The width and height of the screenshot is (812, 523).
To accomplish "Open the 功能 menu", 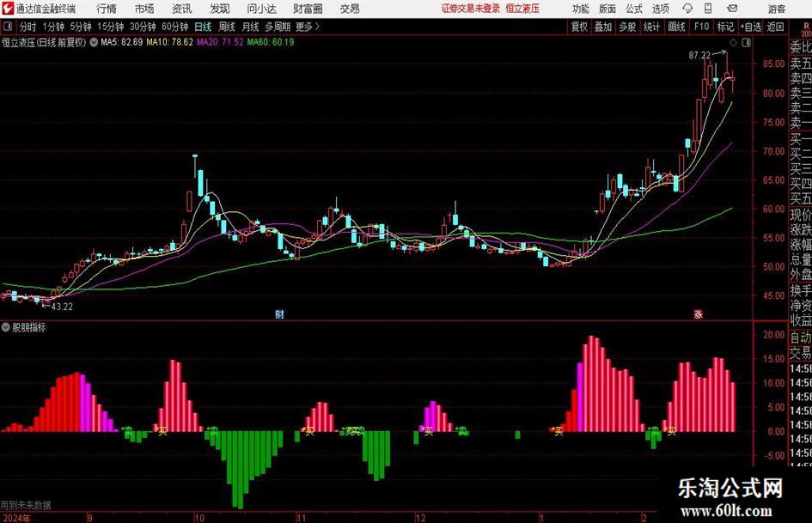I will pos(581,9).
